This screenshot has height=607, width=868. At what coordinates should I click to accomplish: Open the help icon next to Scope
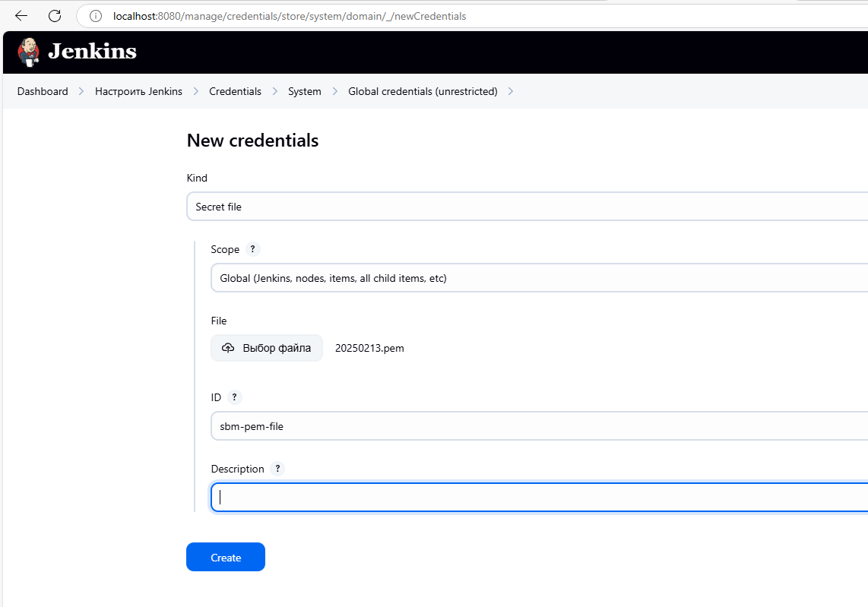pyautogui.click(x=253, y=249)
